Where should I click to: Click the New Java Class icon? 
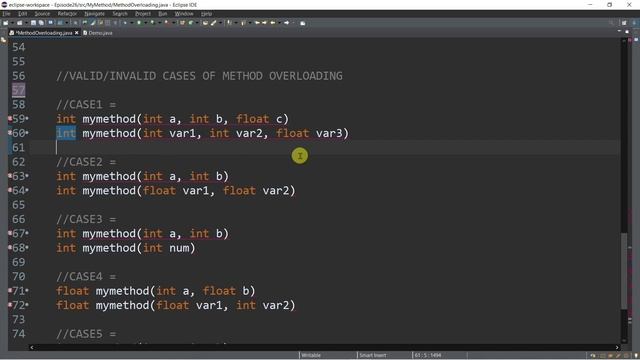click(191, 23)
